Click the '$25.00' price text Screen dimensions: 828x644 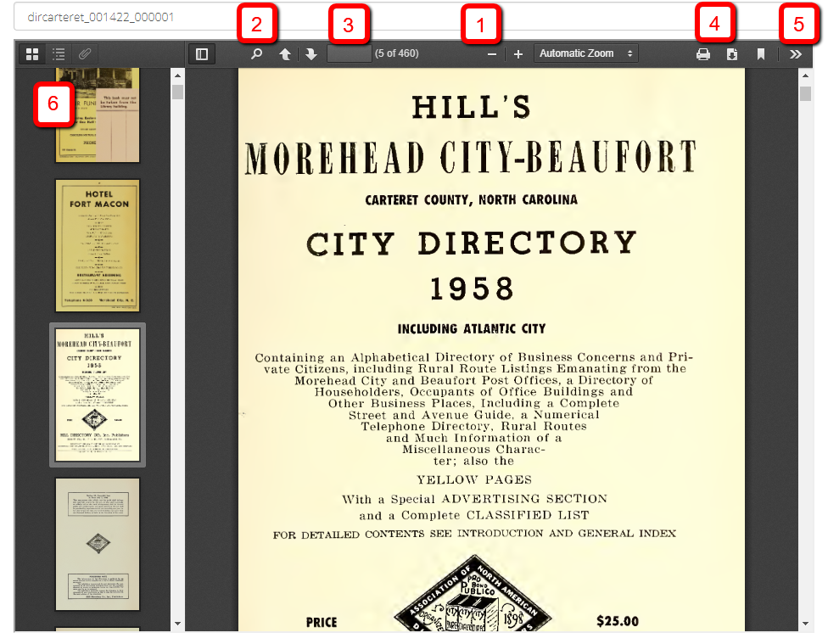pyautogui.click(x=618, y=621)
